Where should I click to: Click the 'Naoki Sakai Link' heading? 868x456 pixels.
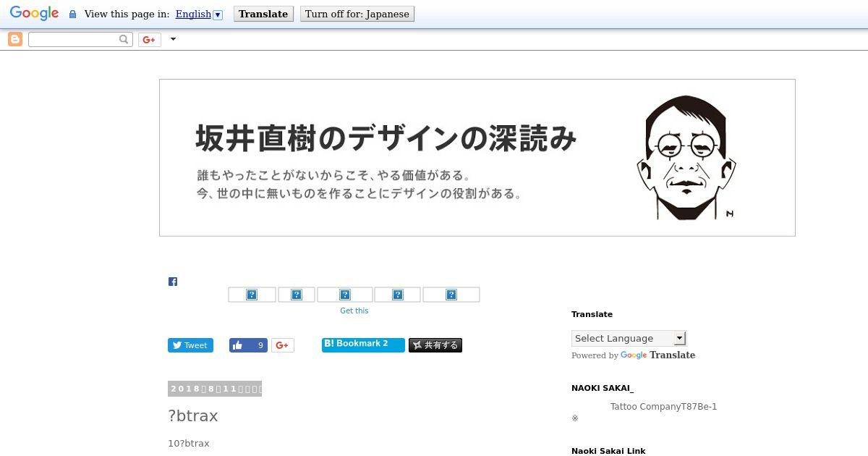(x=608, y=451)
